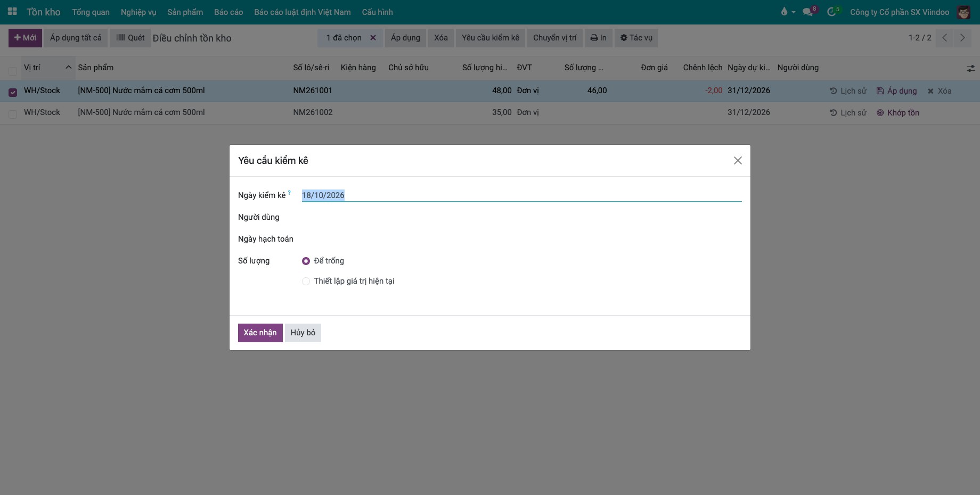This screenshot has height=495, width=980.
Task: Check the NM261002 row checkbox
Action: point(13,114)
